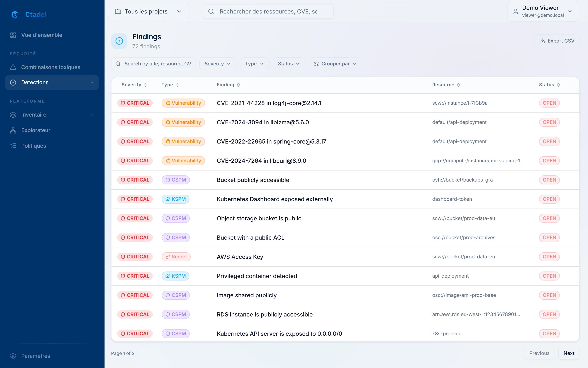Expand the Demo Viewer account menu
This screenshot has height=368, width=588.
(542, 11)
